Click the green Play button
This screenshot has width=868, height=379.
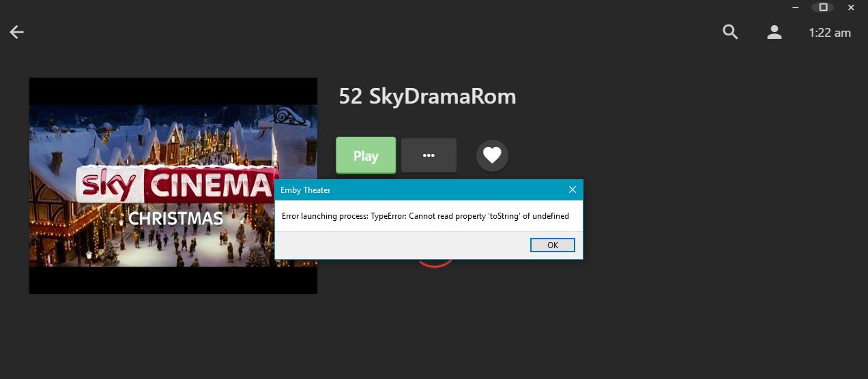pyautogui.click(x=366, y=155)
